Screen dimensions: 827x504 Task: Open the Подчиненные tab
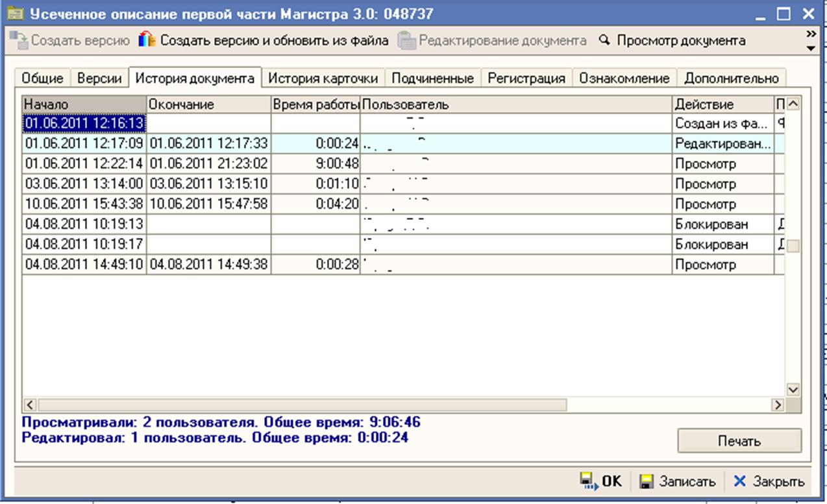433,78
